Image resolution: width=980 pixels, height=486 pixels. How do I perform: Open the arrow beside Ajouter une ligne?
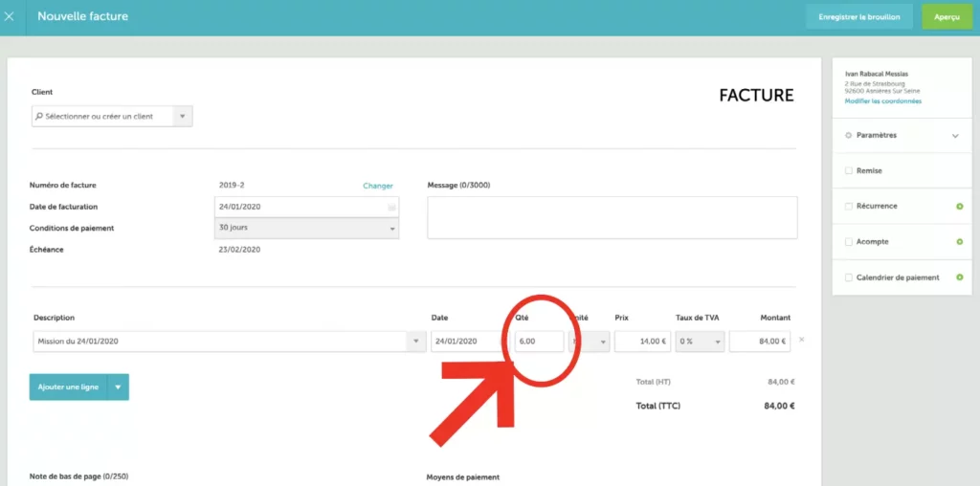click(118, 387)
